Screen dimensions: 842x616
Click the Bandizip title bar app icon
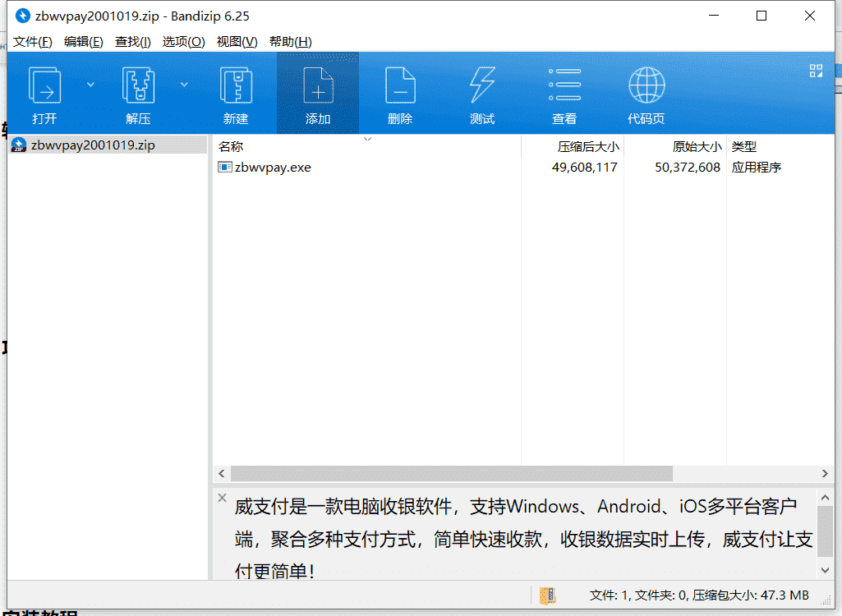click(x=22, y=16)
